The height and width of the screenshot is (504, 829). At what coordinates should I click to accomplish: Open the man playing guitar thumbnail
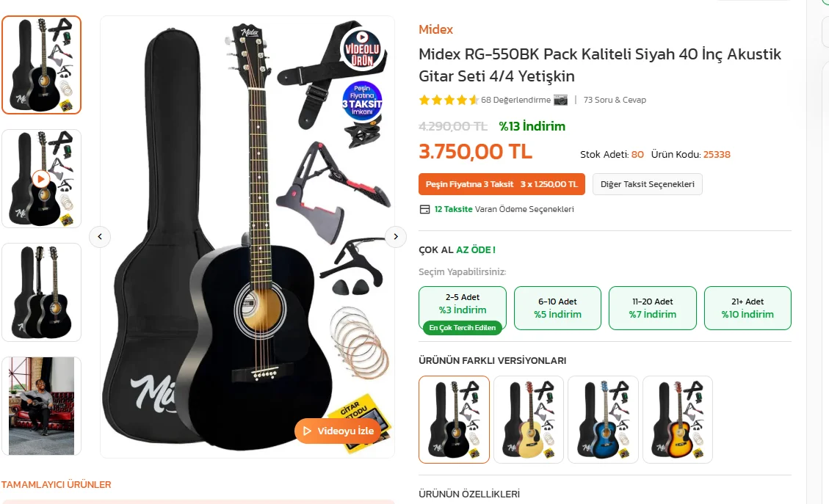click(41, 406)
